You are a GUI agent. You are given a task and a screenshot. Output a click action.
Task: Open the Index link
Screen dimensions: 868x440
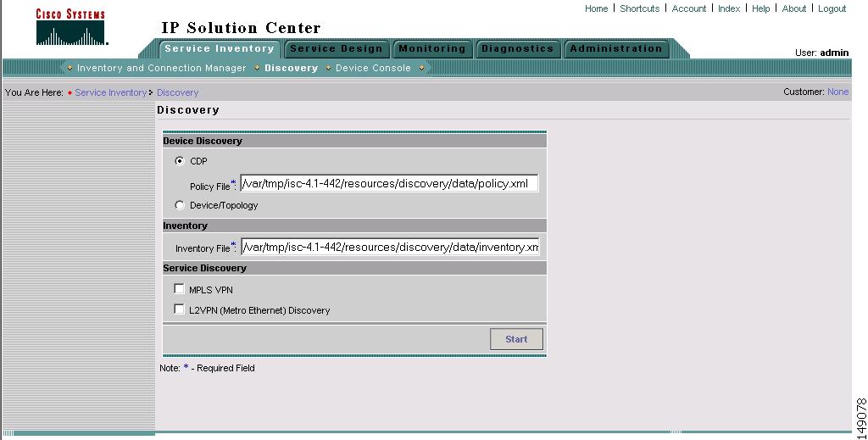[728, 8]
